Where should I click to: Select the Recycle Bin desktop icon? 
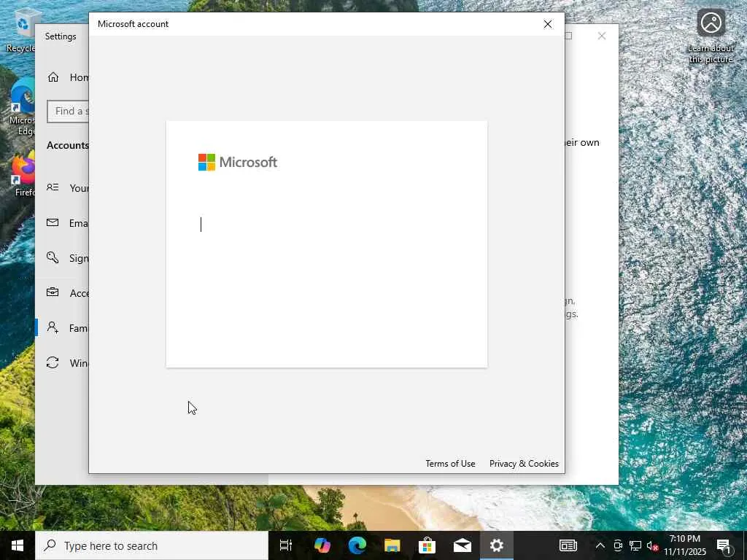coord(21,31)
